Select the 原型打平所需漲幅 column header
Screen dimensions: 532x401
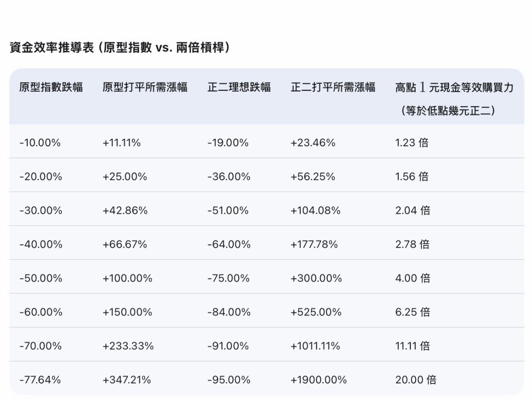tap(145, 87)
